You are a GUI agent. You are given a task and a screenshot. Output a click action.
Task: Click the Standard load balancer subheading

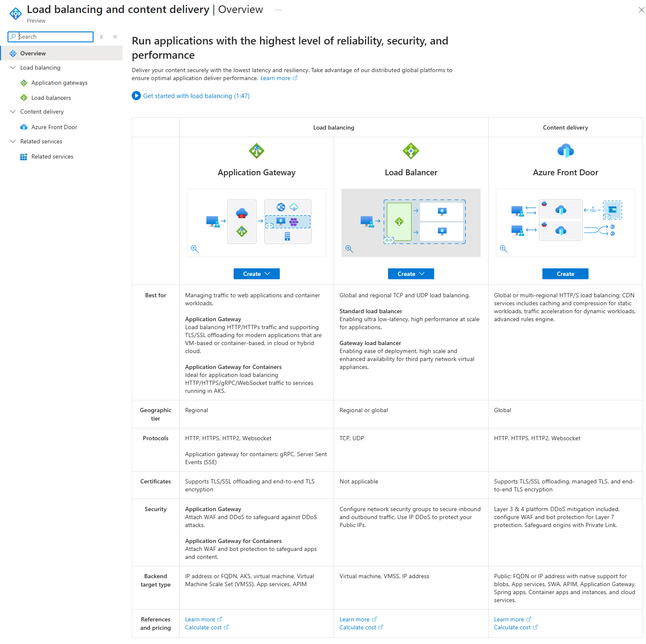click(x=371, y=311)
